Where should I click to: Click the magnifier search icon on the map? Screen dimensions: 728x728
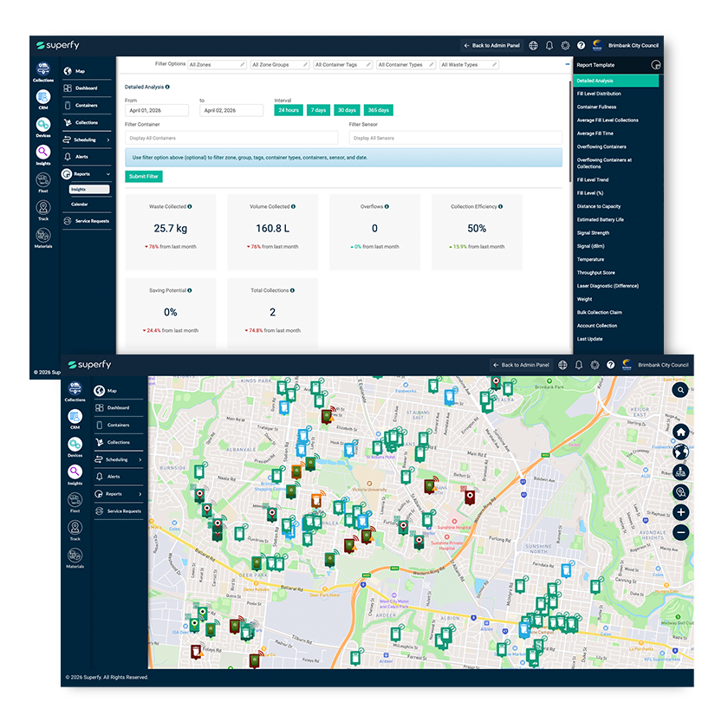[681, 391]
